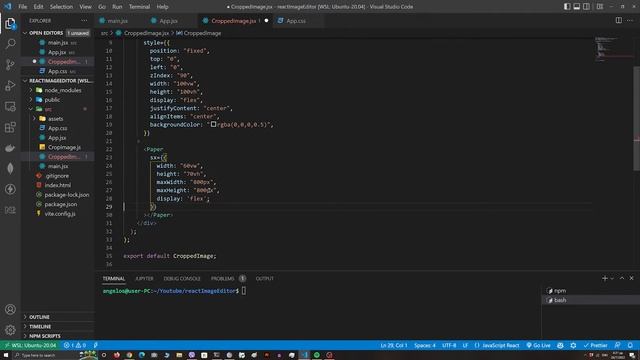The image size is (640, 360).
Task: Toggle Secondary Side Bar layout icon
Action: (x=587, y=7)
